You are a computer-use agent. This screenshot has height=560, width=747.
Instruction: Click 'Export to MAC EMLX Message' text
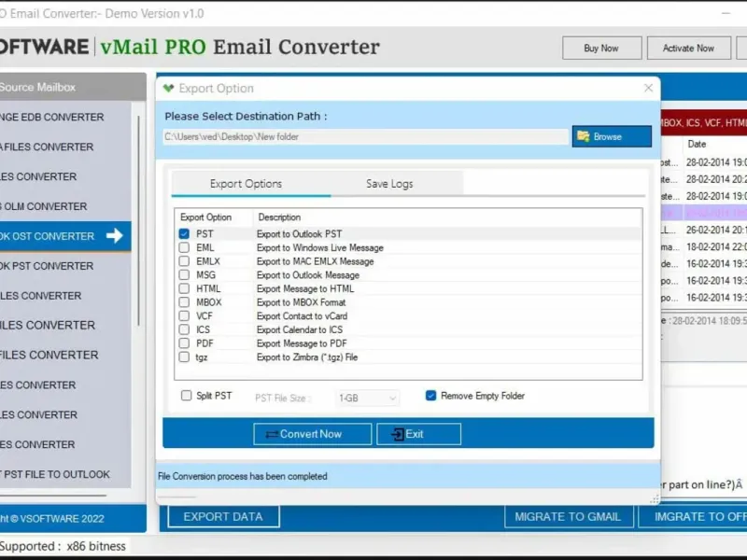(x=316, y=261)
